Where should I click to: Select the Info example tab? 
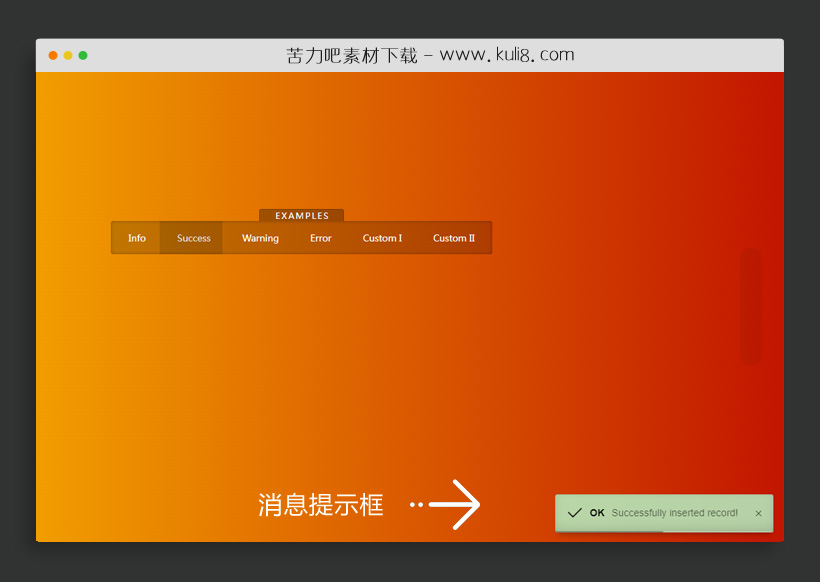pyautogui.click(x=136, y=238)
